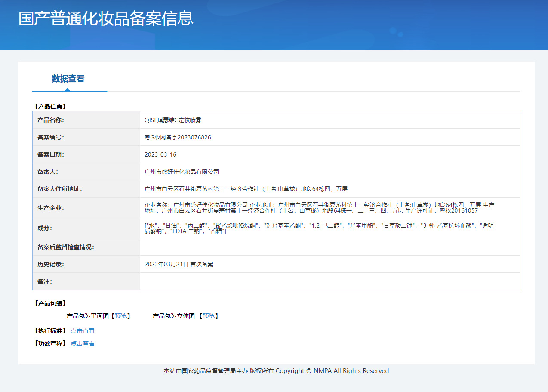Click the empty 备注 value cell
The width and height of the screenshot is (548, 392).
pos(329,281)
